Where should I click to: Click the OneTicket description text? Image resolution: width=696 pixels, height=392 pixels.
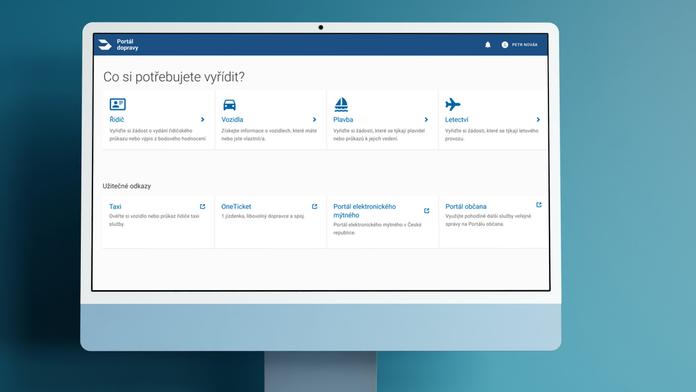click(262, 216)
